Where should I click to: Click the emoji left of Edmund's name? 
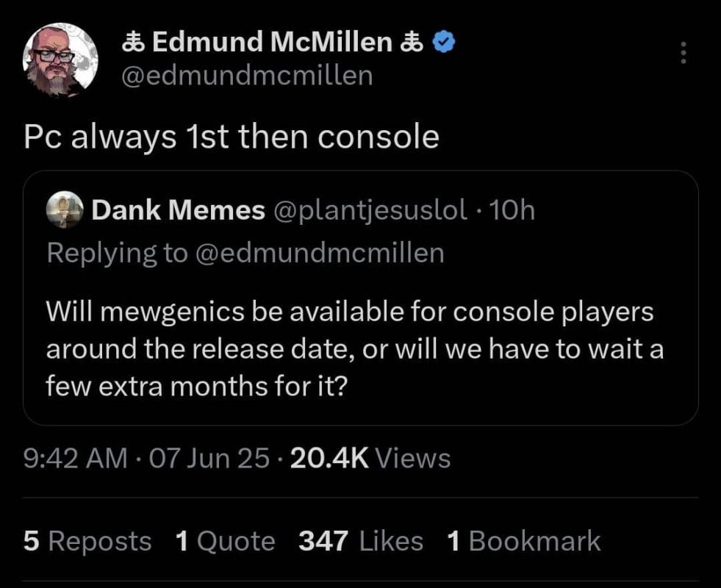(x=132, y=44)
